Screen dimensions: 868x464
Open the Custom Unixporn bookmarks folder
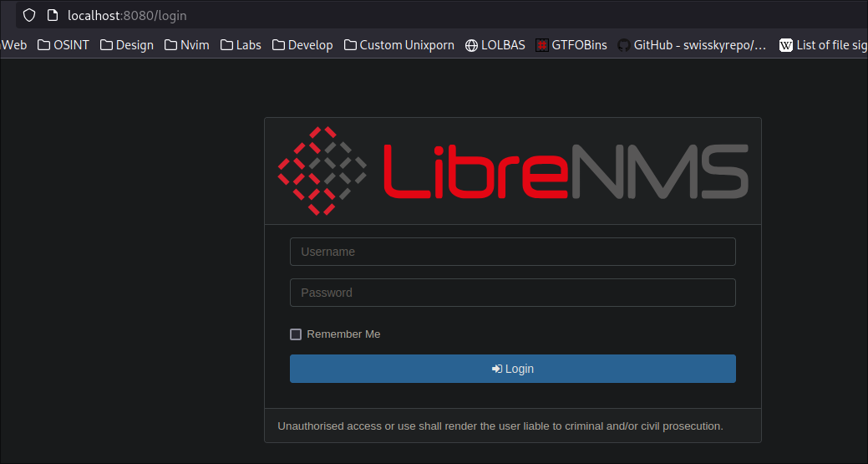click(x=399, y=45)
